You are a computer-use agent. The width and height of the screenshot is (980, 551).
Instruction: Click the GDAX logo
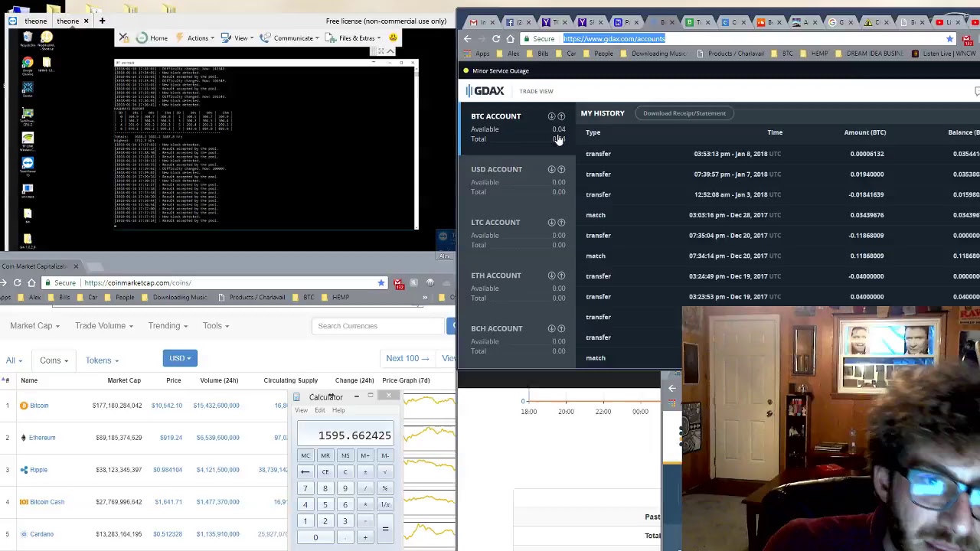(x=485, y=91)
